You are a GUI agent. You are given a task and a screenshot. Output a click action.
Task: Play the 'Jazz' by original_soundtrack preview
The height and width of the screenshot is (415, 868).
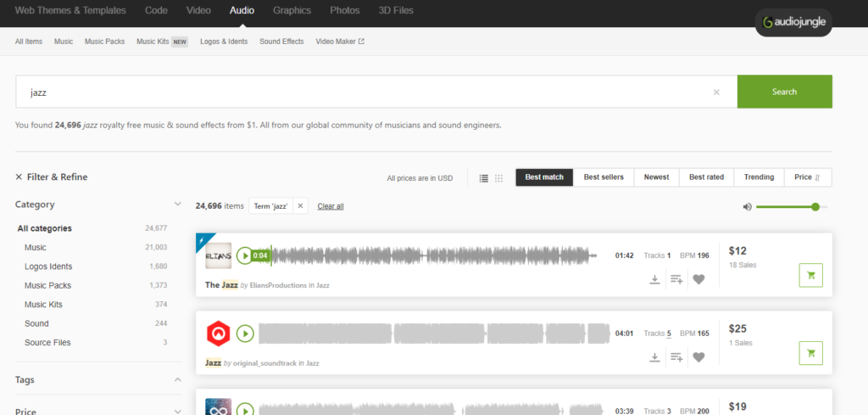pos(245,334)
